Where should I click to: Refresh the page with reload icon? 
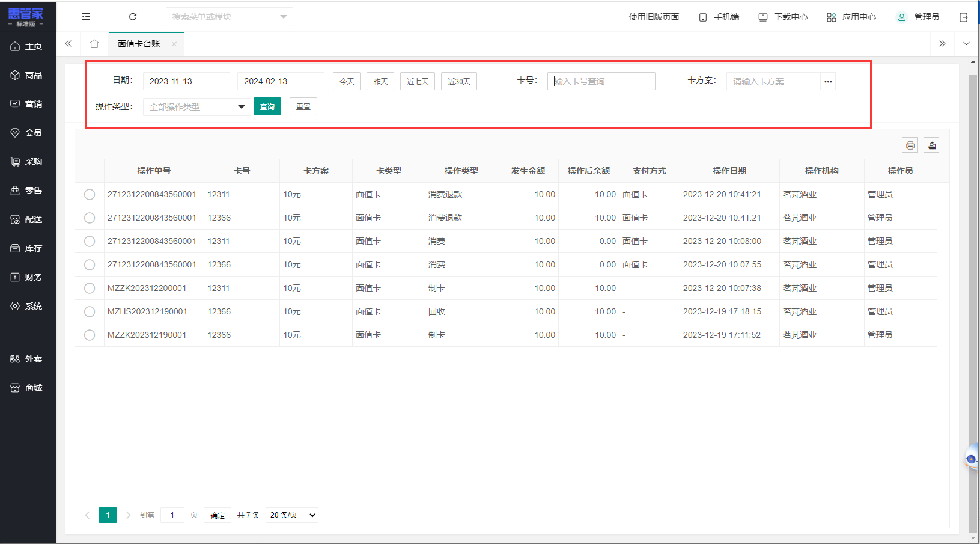[x=133, y=17]
